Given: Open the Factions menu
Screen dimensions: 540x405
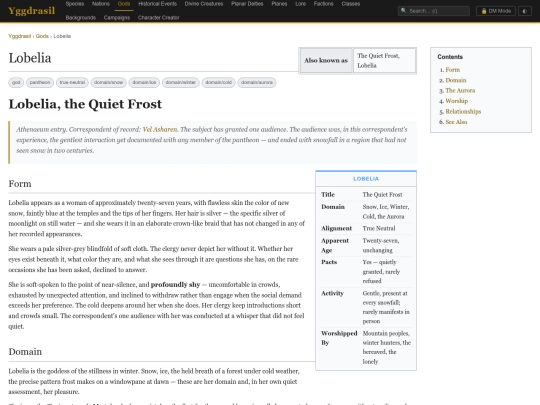Looking at the screenshot, I should click(x=323, y=4).
